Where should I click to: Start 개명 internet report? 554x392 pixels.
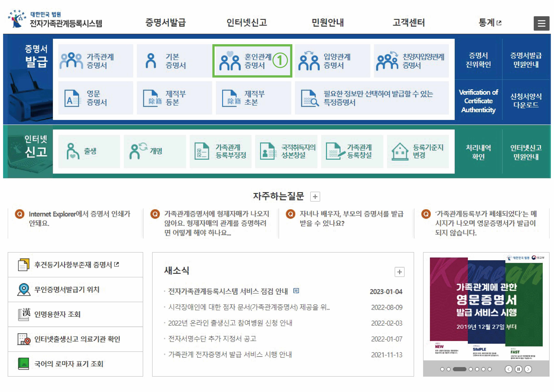155,151
